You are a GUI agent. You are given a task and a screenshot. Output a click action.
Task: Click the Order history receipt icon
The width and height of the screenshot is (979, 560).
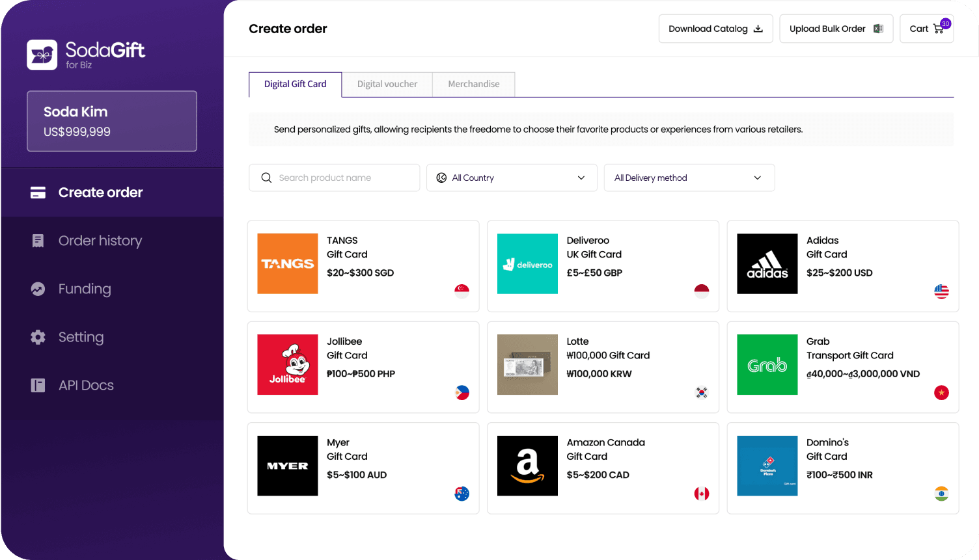38,241
